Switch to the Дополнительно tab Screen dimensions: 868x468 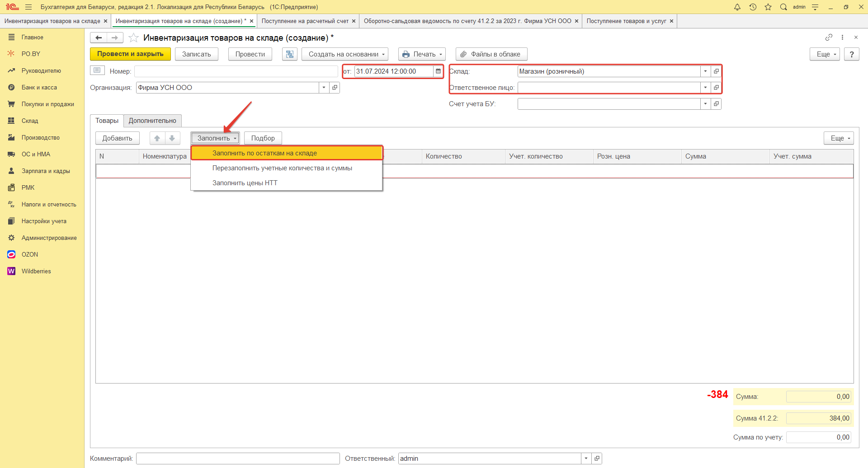[152, 121]
